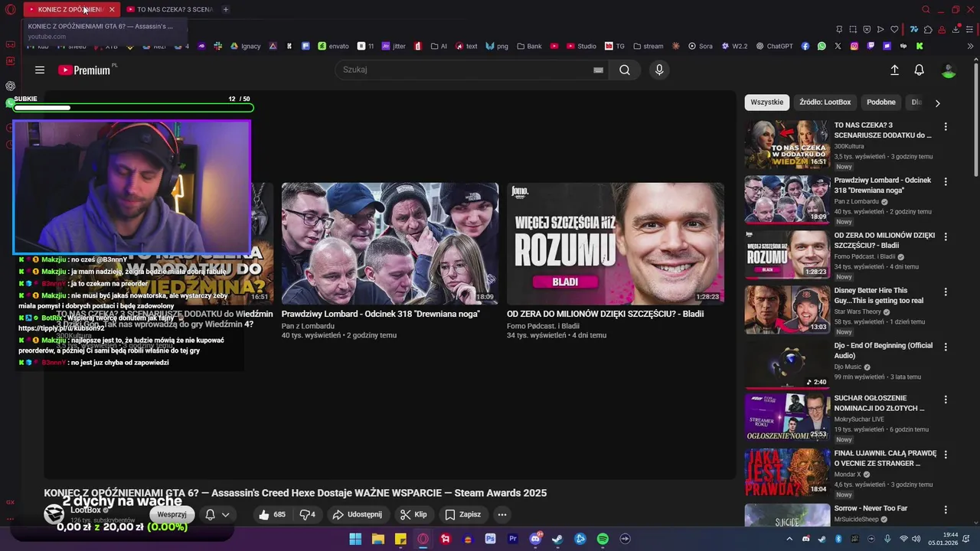
Task: Open Prawdziwy Lombard end-screen video card
Action: [390, 243]
